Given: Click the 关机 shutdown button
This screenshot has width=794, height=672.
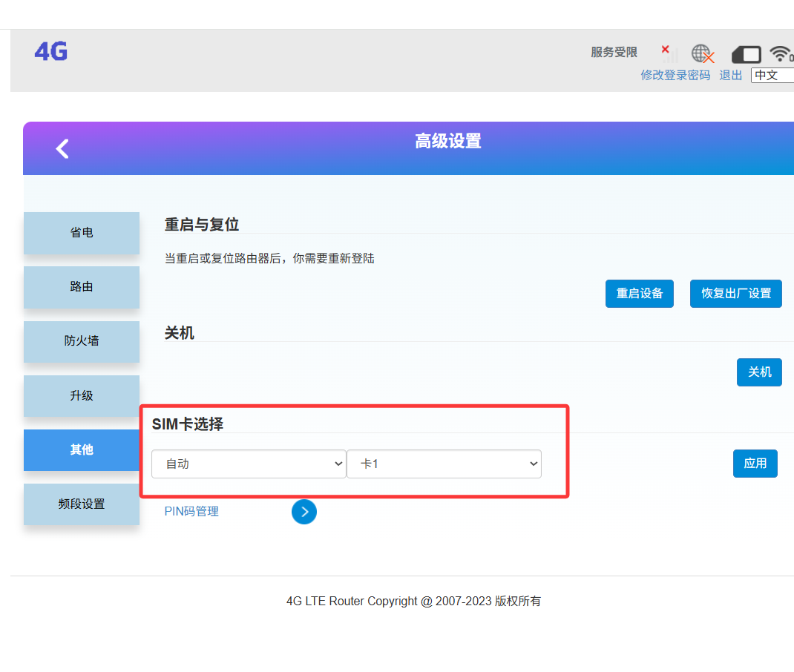Looking at the screenshot, I should point(759,372).
